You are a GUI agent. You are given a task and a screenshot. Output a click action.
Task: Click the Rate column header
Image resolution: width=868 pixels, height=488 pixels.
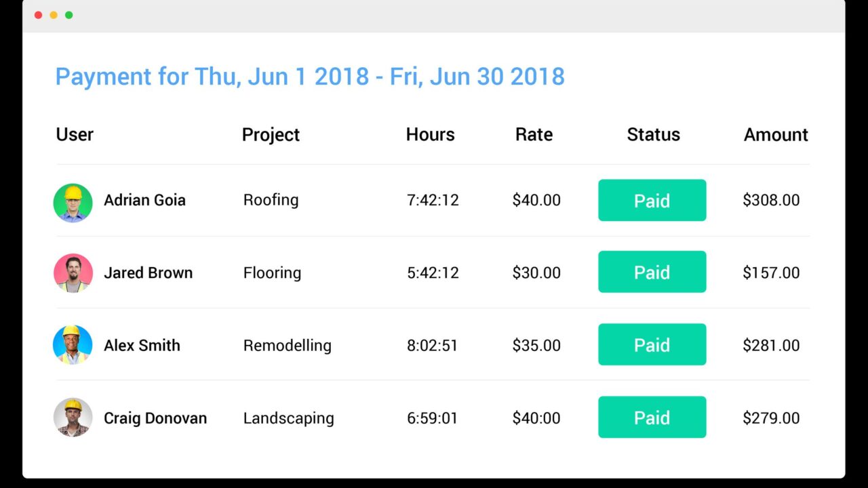[x=534, y=134]
